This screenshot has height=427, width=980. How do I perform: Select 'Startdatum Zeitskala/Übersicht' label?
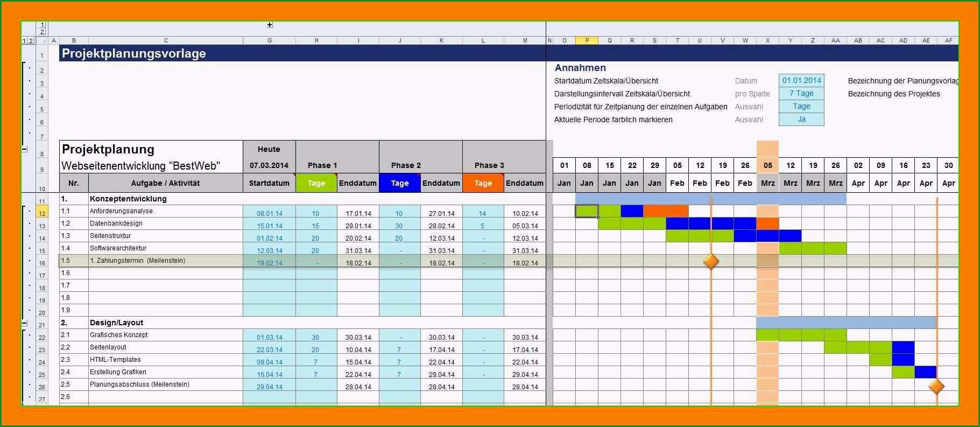606,81
